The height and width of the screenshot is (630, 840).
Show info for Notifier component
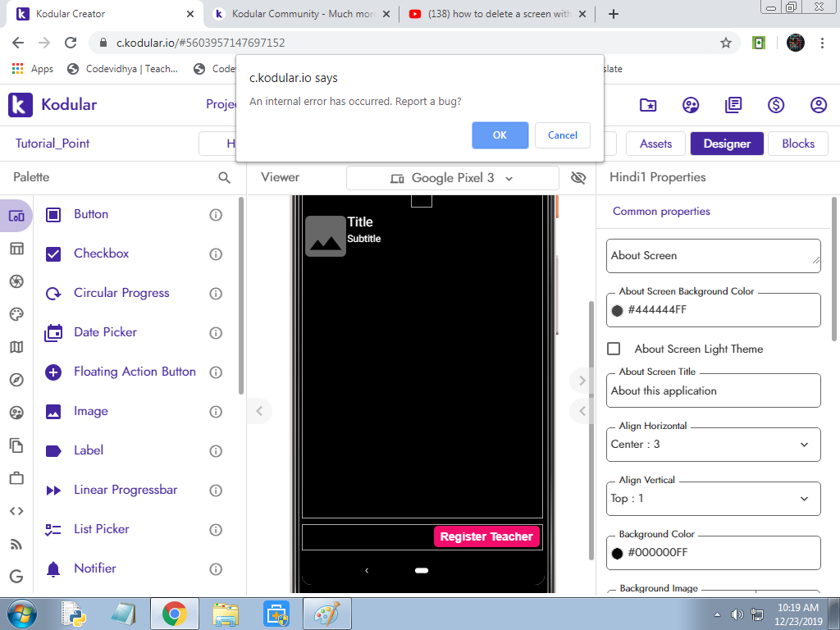216,569
